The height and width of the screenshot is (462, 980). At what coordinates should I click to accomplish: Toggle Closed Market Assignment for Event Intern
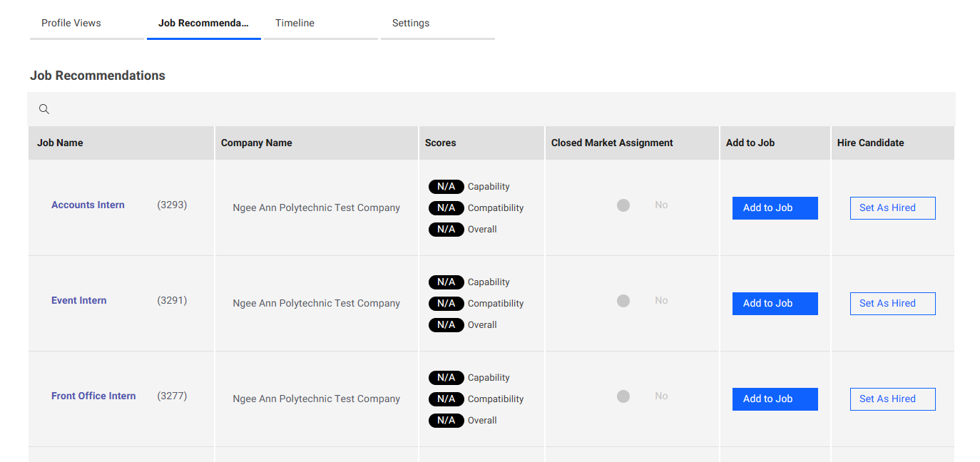click(x=623, y=301)
